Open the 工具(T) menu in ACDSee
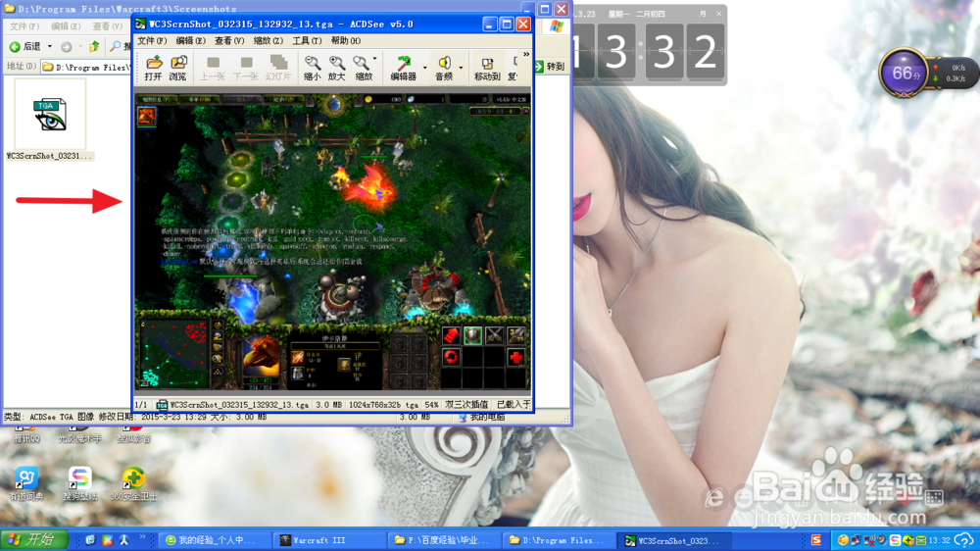 pyautogui.click(x=307, y=40)
